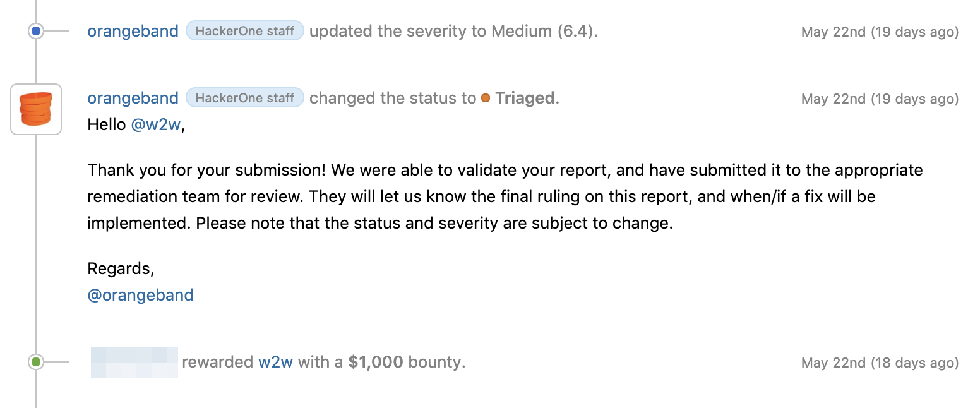Open w2w profile in bounty reward row
980x408 pixels.
(275, 363)
